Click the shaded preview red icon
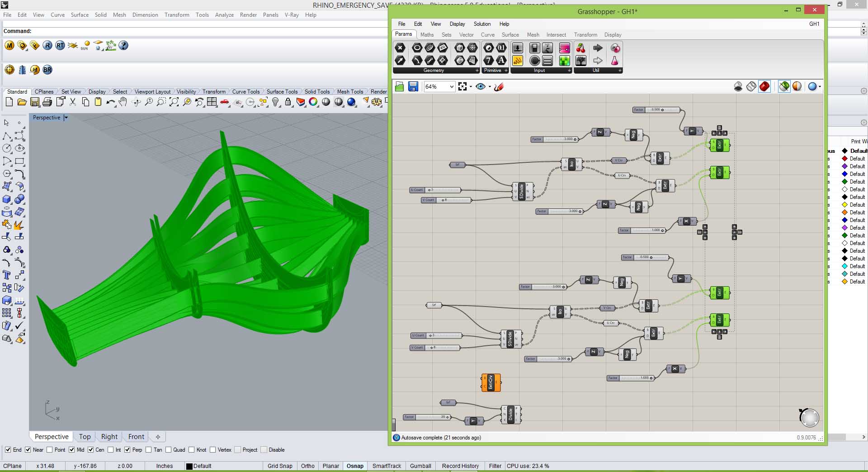This screenshot has height=472, width=868. tap(764, 86)
